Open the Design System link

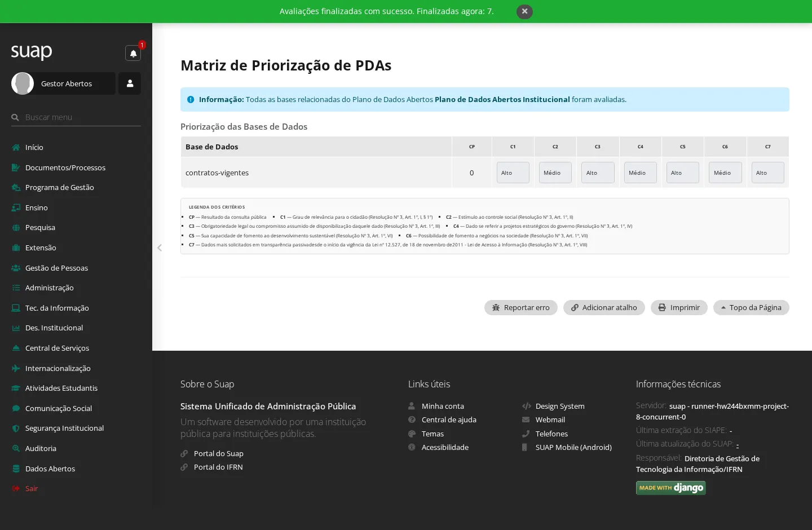pyautogui.click(x=560, y=406)
